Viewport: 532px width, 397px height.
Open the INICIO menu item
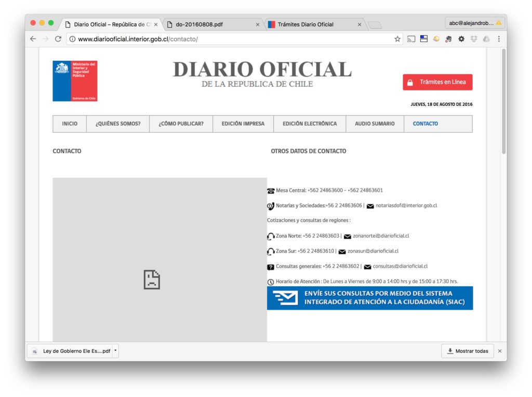[x=70, y=124]
